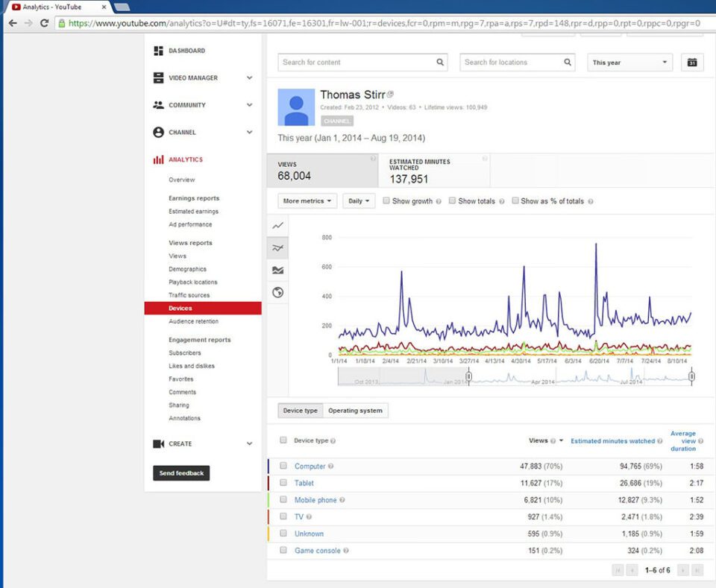Screen dimensions: 716x588
Task: Click the Create camera icon
Action: pyautogui.click(x=158, y=444)
